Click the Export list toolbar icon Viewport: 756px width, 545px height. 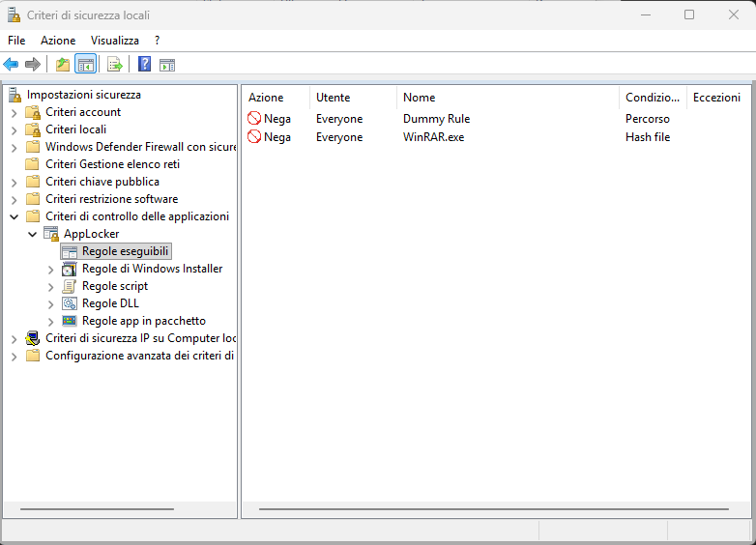115,64
